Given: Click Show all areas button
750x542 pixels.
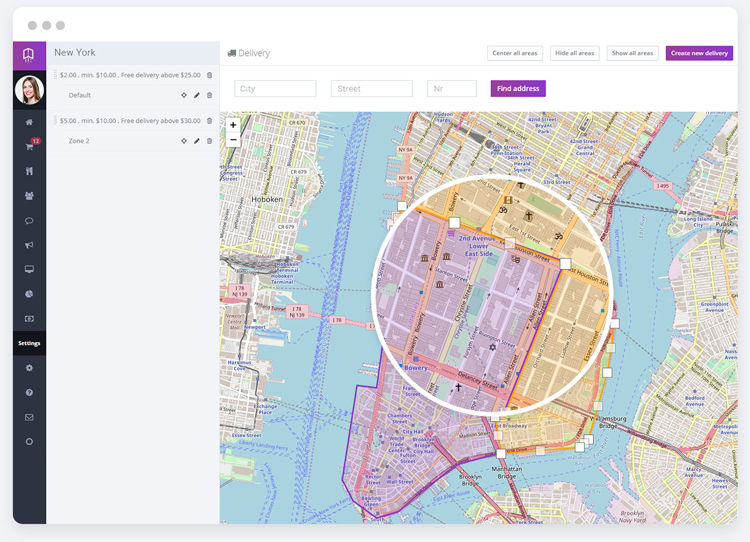Looking at the screenshot, I should click(x=632, y=53).
